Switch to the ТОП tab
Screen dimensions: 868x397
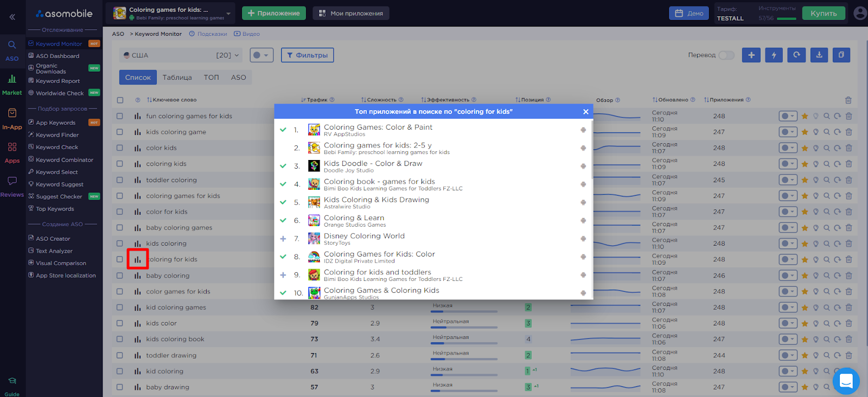click(212, 78)
